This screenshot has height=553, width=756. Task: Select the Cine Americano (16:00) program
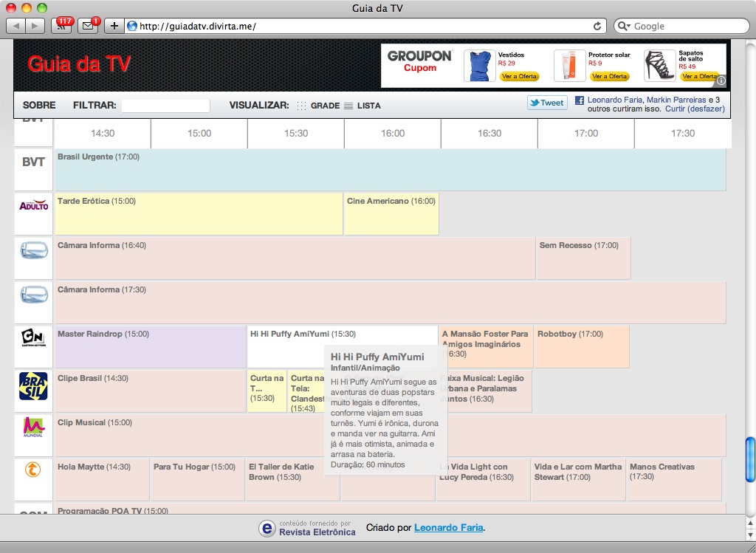(391, 214)
